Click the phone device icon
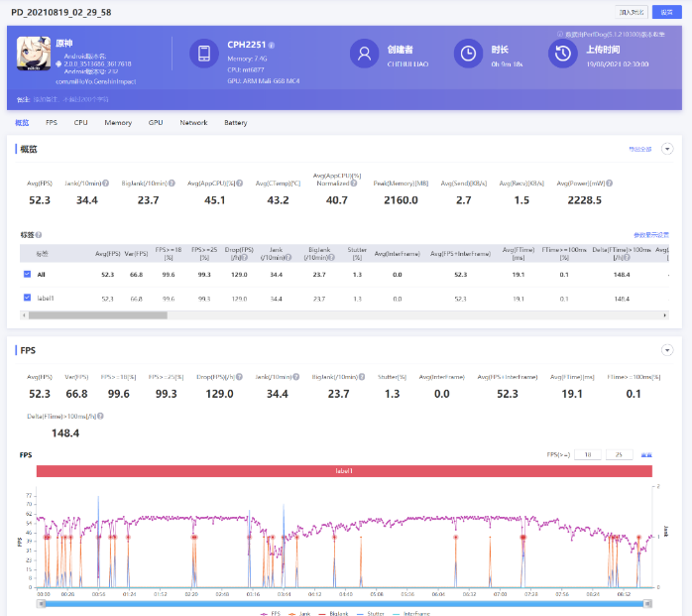 [x=204, y=54]
